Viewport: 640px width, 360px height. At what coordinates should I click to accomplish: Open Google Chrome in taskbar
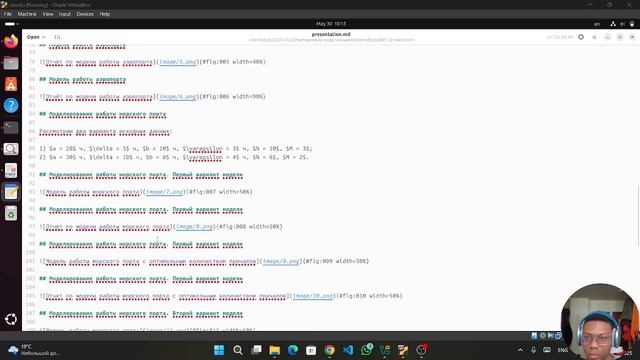coord(329,350)
